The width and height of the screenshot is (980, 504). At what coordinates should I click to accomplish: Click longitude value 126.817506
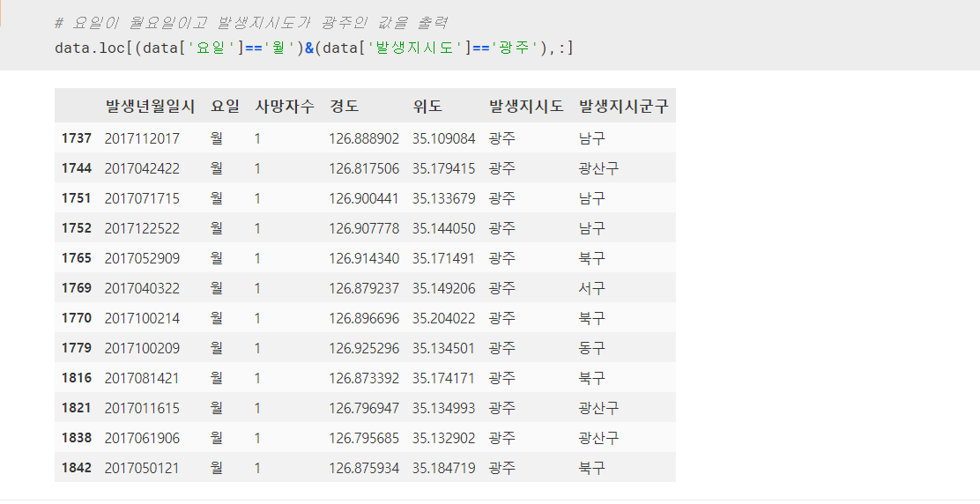click(x=364, y=168)
